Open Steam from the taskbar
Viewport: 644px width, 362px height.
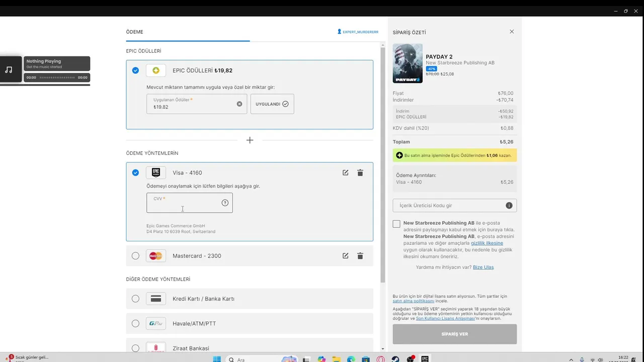(395, 359)
